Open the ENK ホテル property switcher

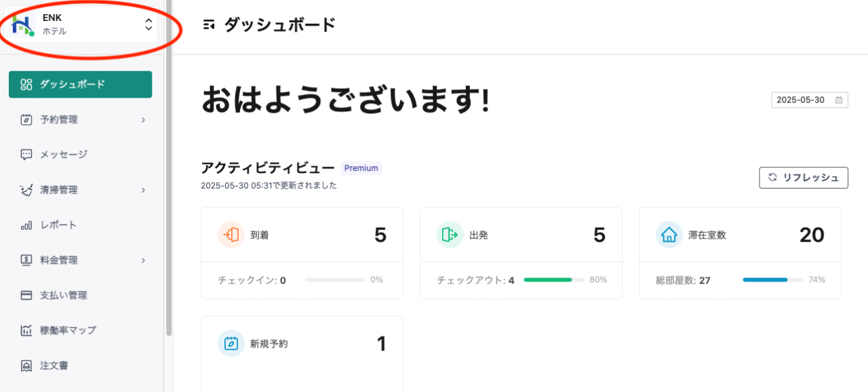(149, 25)
